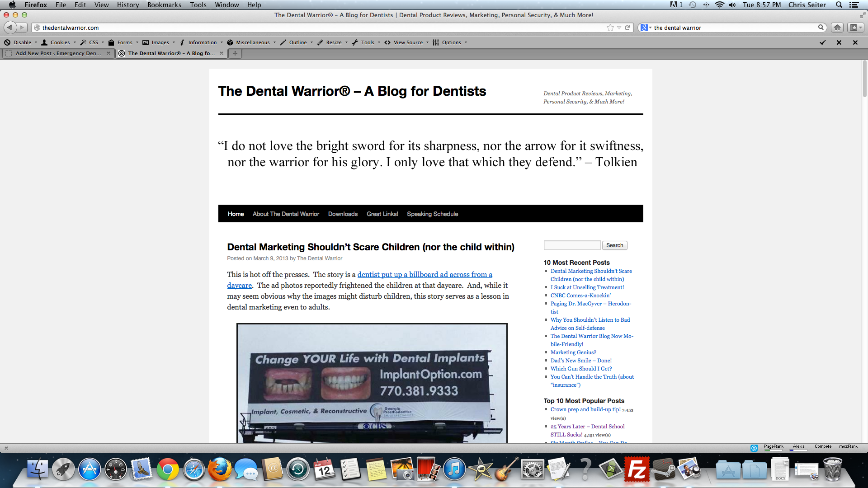Viewport: 868px width, 488px height.
Task: Open the browser Home button
Action: tap(837, 28)
